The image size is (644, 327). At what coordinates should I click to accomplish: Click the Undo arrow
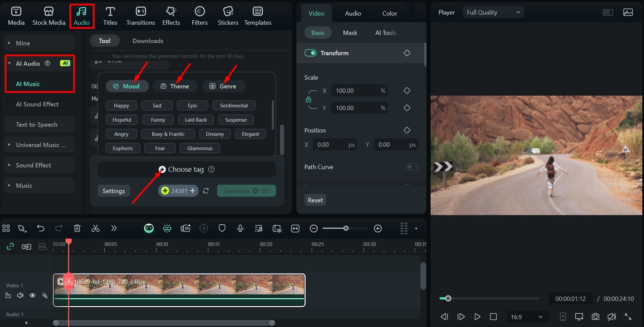(x=41, y=228)
